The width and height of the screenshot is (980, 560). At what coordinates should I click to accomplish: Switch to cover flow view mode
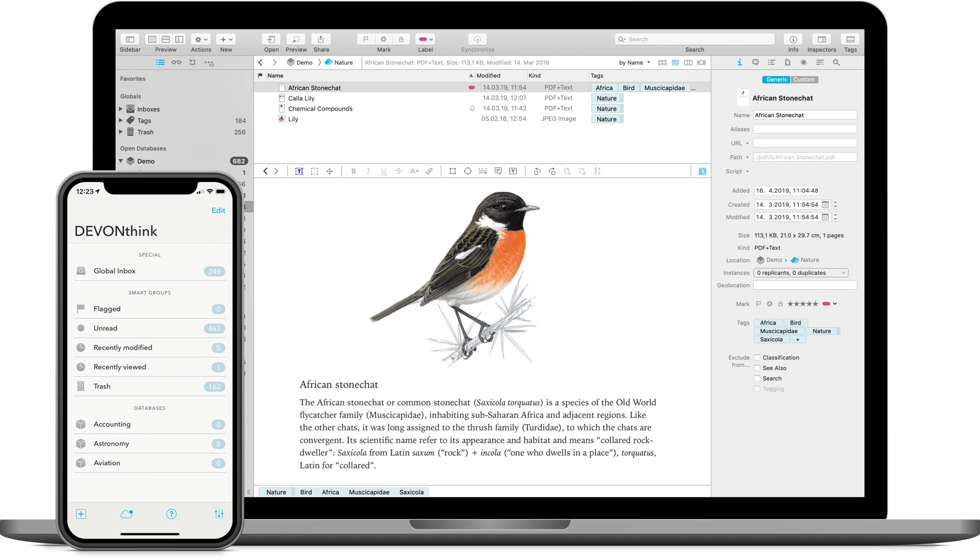(702, 63)
